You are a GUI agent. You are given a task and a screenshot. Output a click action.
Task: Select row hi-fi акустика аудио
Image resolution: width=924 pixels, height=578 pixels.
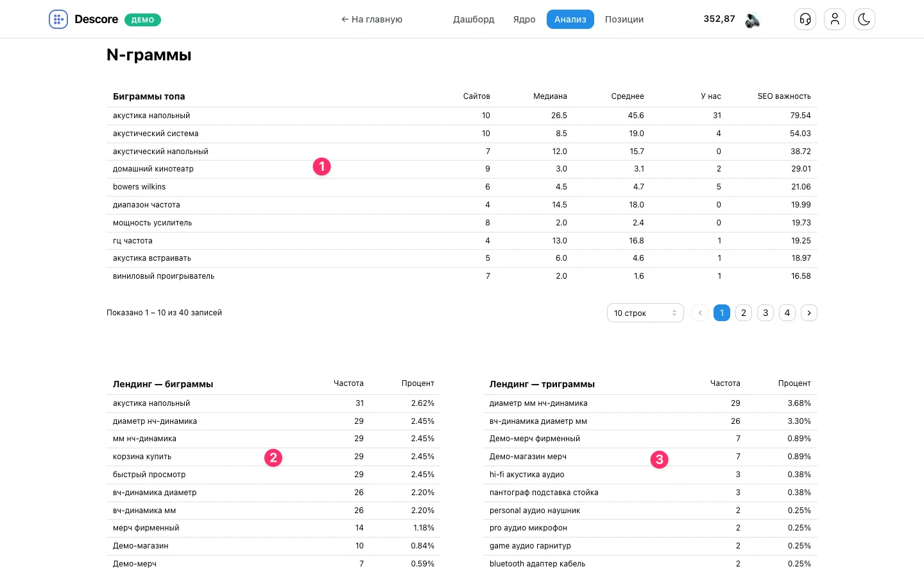tap(650, 475)
